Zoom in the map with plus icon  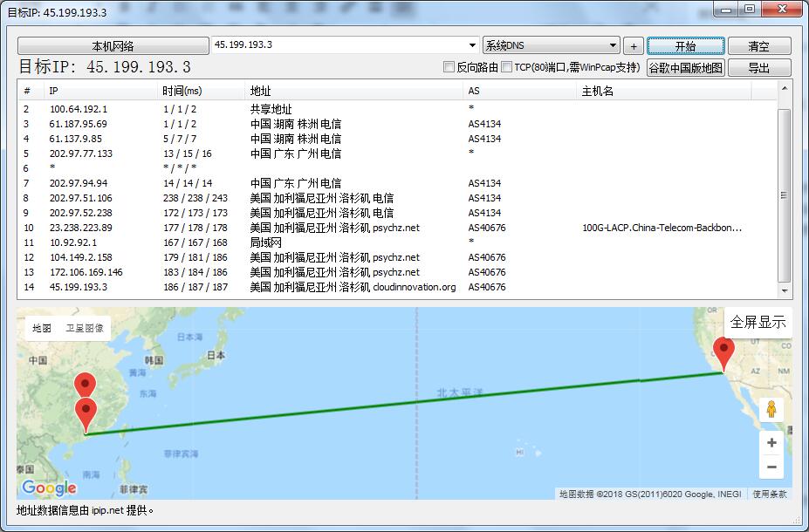[771, 442]
